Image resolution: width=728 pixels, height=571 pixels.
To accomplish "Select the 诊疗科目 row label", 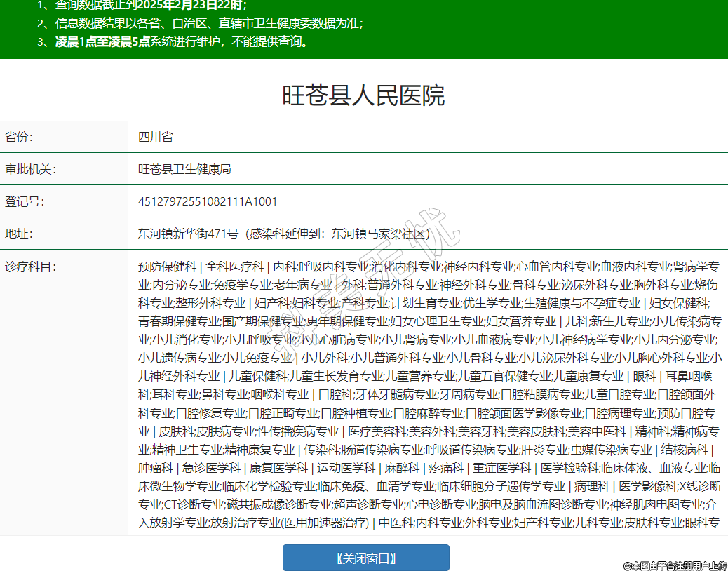I will coord(30,267).
